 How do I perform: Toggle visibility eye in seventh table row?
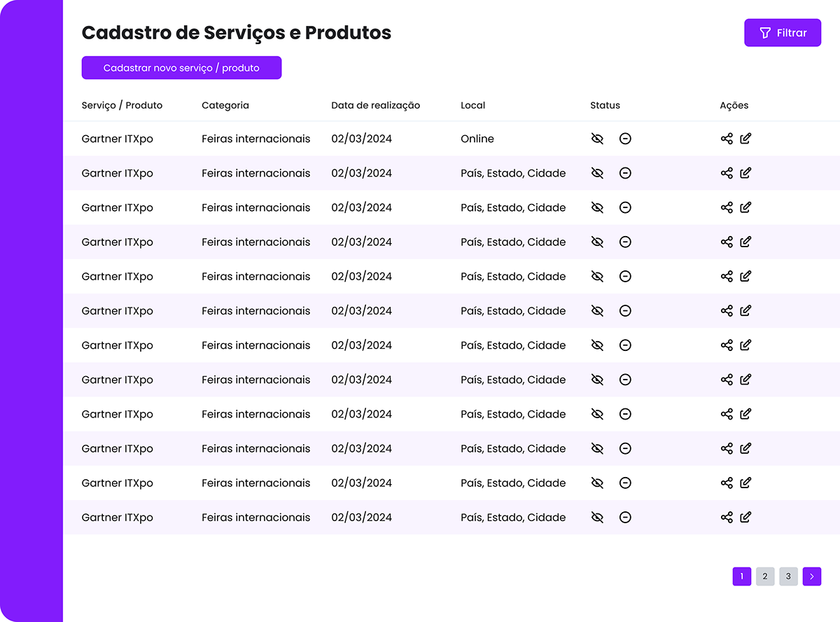(597, 345)
